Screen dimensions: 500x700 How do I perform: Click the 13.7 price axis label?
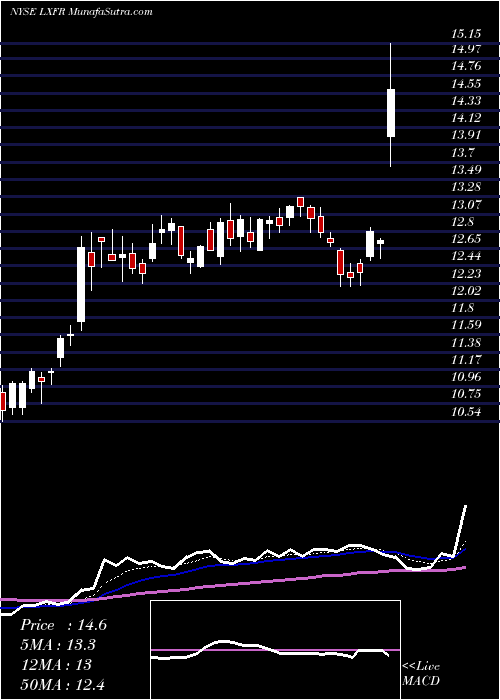pos(462,153)
